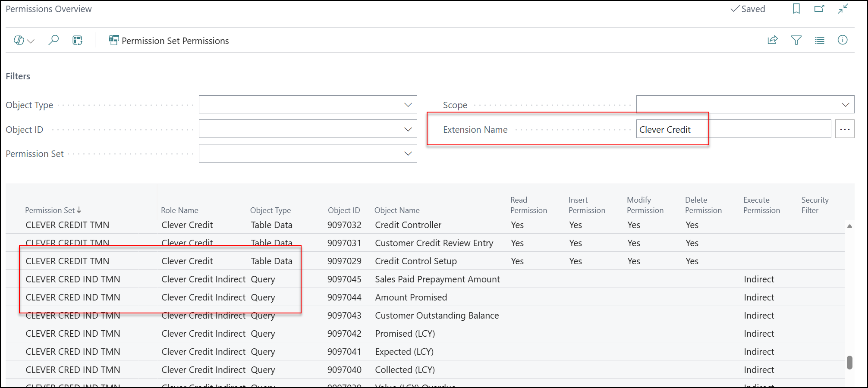Click the analysis mode icon

click(77, 41)
